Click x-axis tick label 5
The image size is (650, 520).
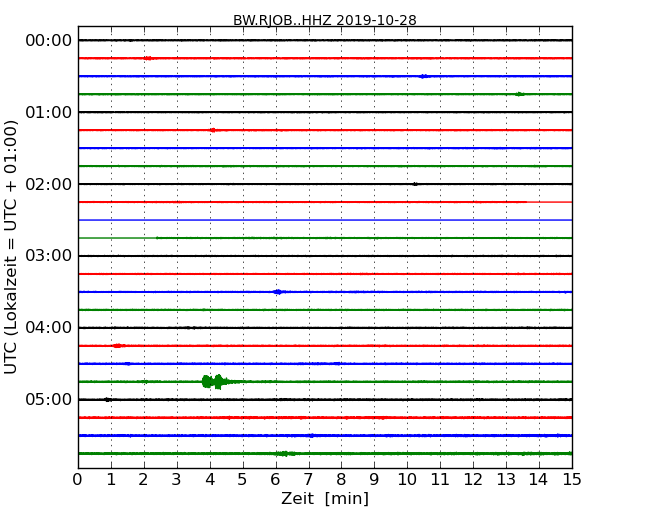pyautogui.click(x=243, y=480)
